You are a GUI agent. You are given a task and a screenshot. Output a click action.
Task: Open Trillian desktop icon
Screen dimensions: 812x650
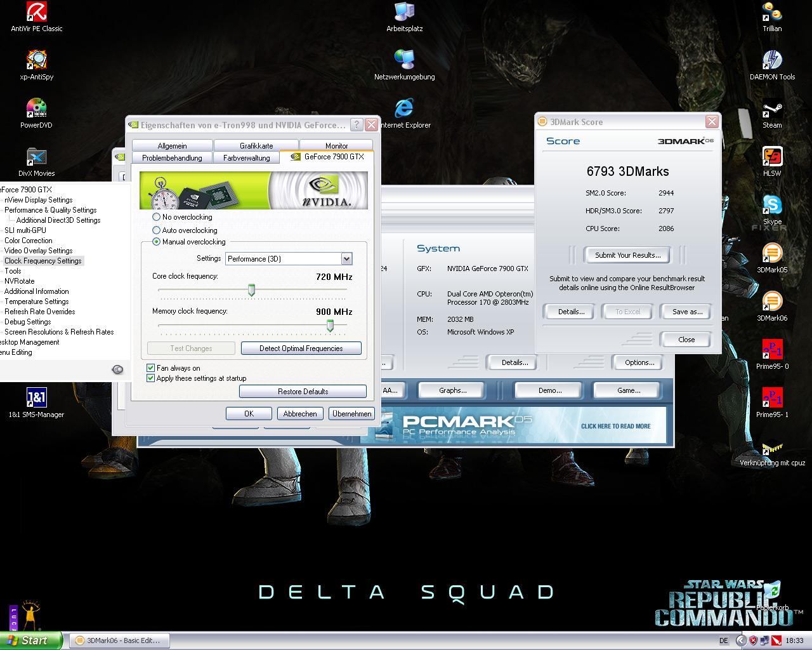click(772, 17)
